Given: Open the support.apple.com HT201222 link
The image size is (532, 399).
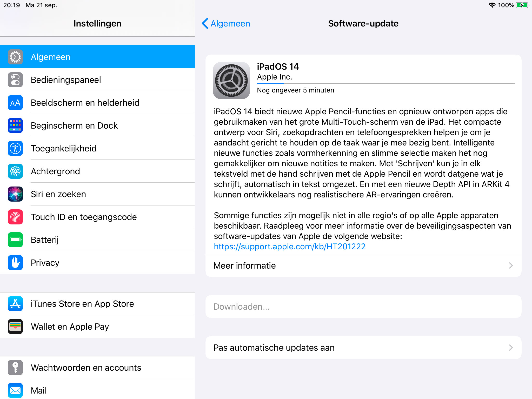Looking at the screenshot, I should (290, 247).
